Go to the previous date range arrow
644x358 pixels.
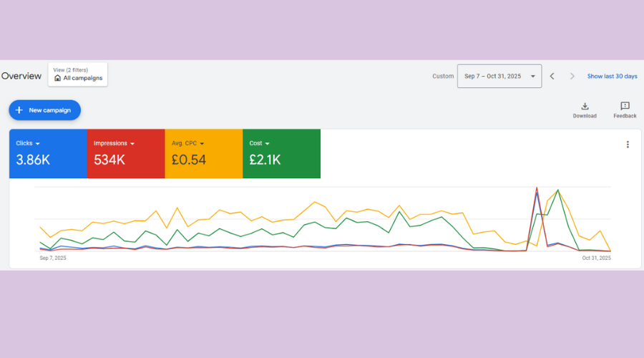(x=552, y=76)
